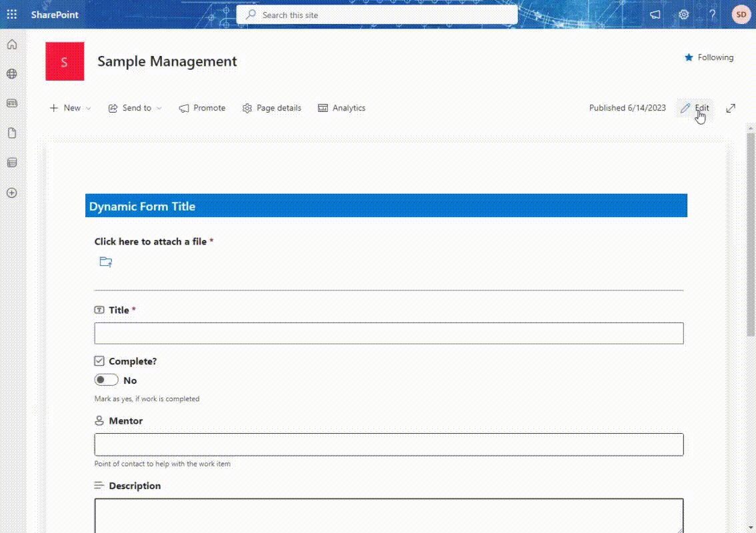The image size is (756, 533).
Task: Open the app launcher waffle icon
Action: 12,15
